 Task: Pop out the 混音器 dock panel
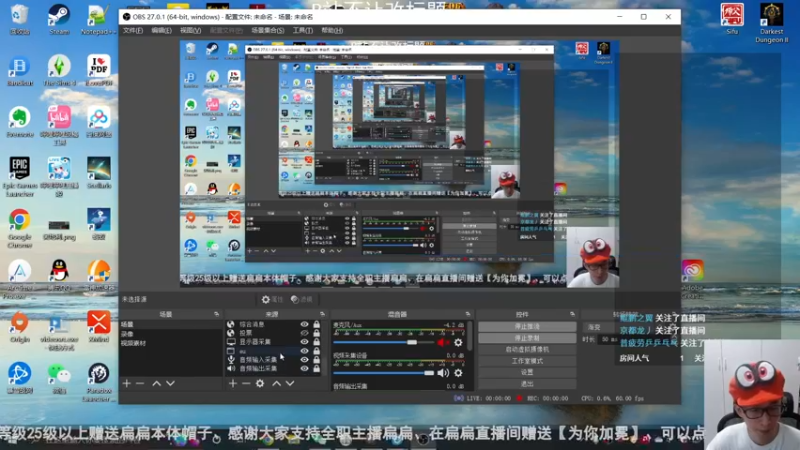[x=467, y=314]
